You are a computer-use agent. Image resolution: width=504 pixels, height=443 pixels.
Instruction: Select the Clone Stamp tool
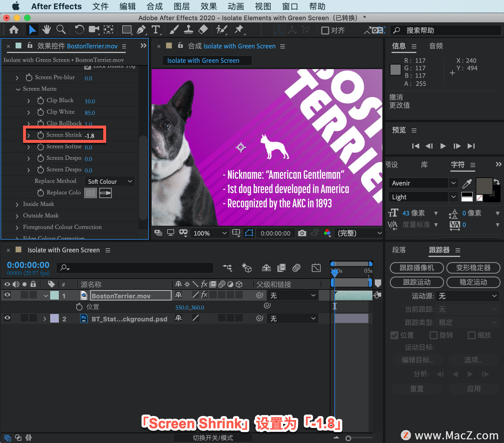click(189, 30)
